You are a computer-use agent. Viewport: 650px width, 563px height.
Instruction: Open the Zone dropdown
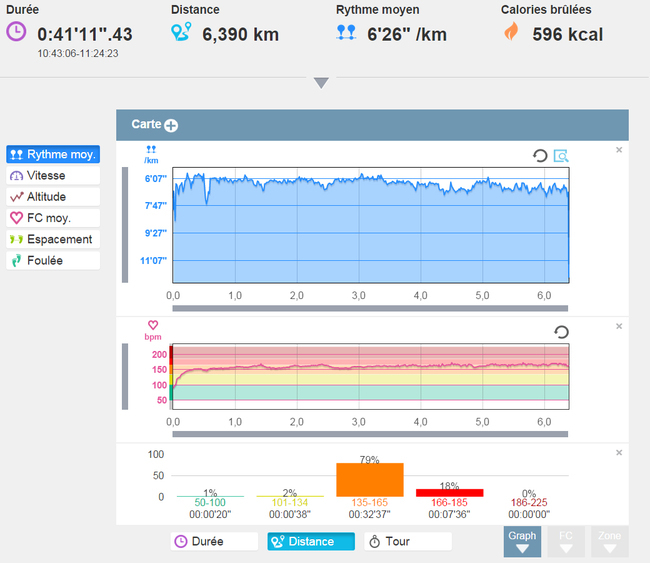coord(609,541)
